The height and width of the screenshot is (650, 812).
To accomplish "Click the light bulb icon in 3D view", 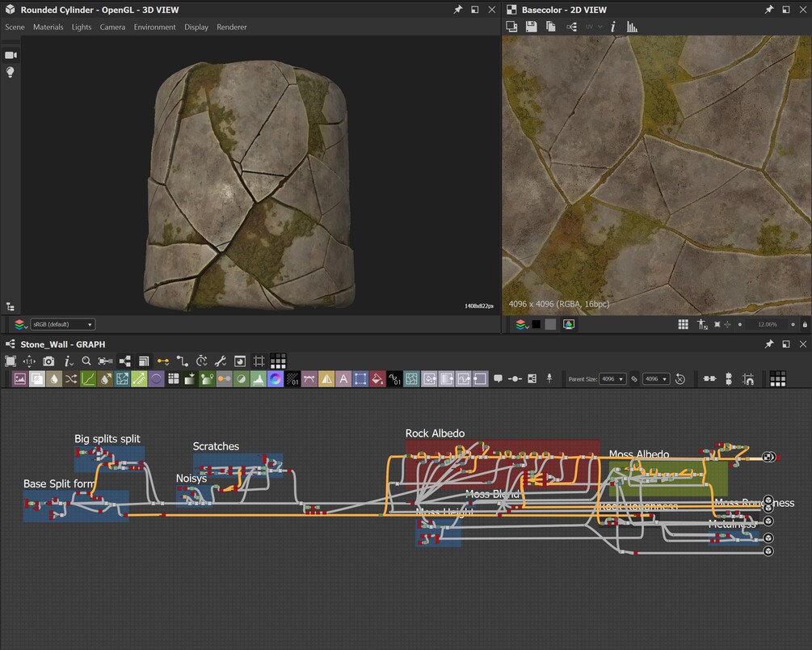I will (x=11, y=72).
